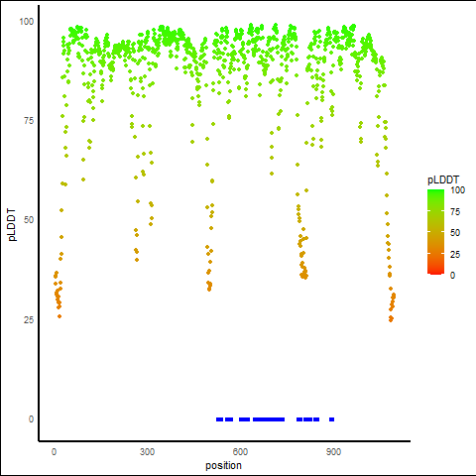Image resolution: width=476 pixels, height=476 pixels.
Task: Click the pLDDT legend title
Action: 443,180
